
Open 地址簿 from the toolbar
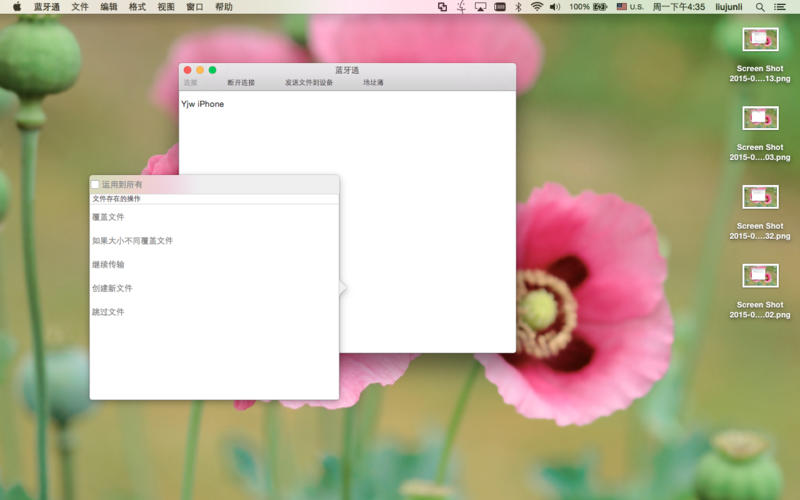[373, 83]
